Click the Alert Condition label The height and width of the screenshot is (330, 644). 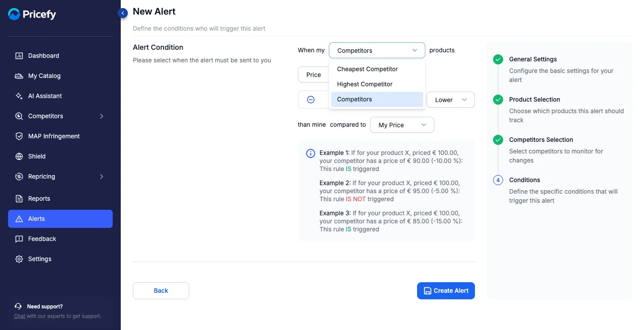(158, 47)
